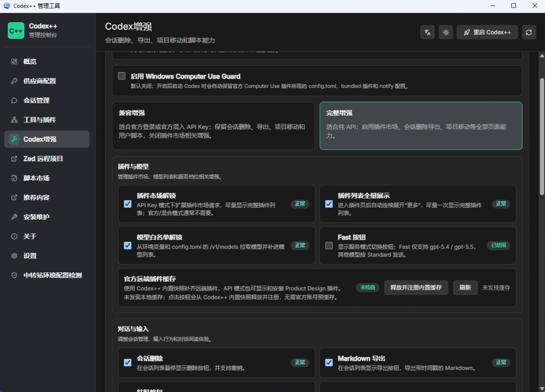Click the scrollbar up arrow

[x=542, y=56]
